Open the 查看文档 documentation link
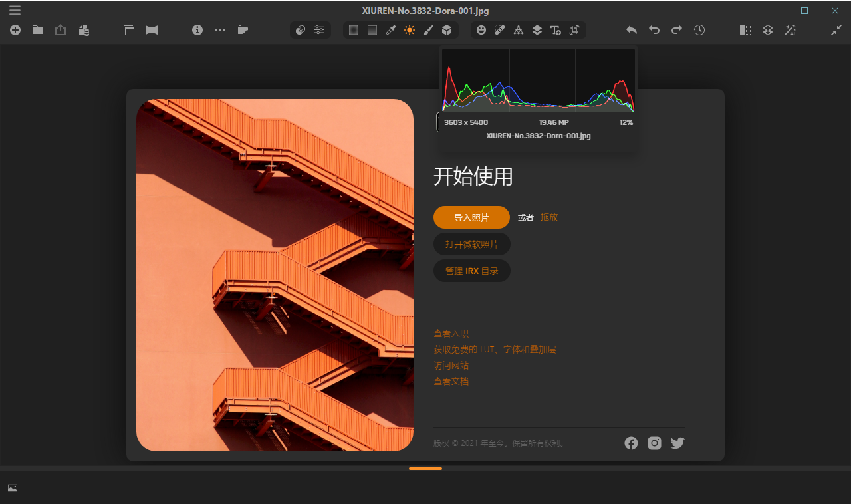 coord(453,381)
